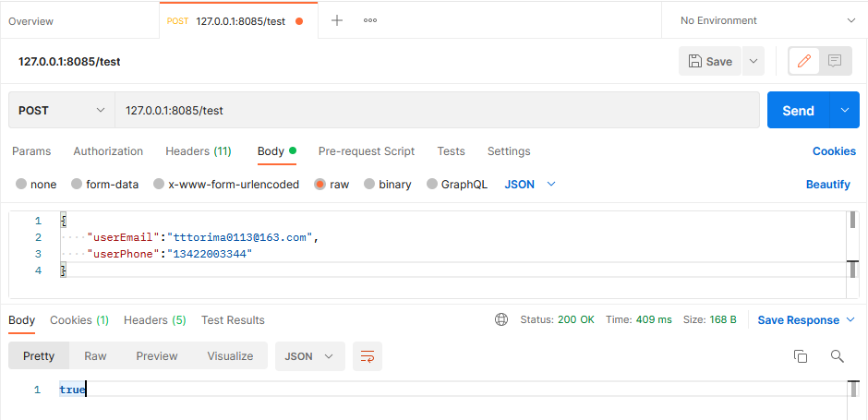868x420 pixels.
Task: Open the response Headers (5) tab
Action: (155, 319)
